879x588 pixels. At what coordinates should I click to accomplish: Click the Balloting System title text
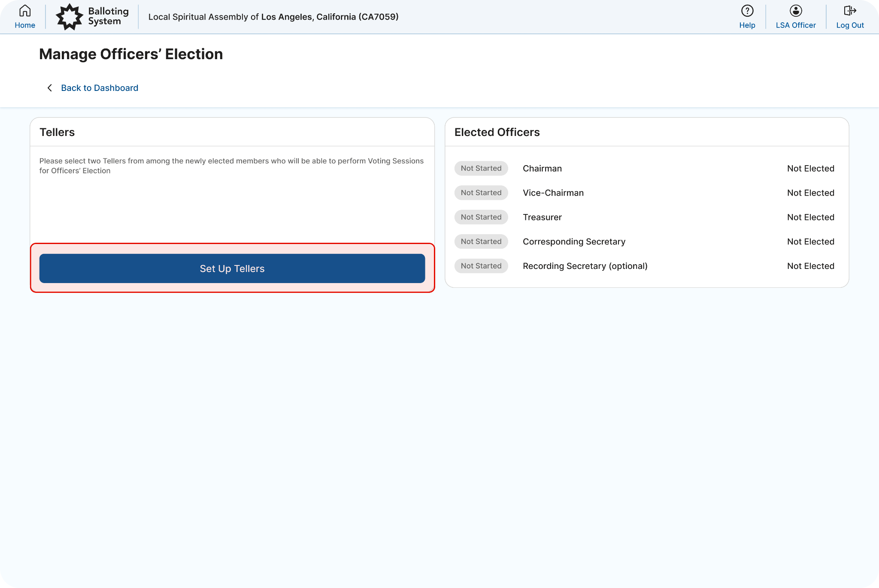108,16
